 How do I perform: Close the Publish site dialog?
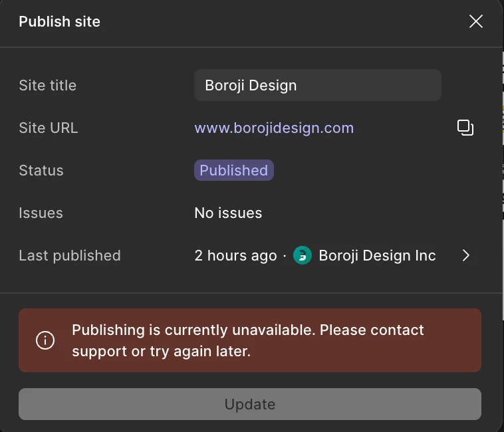[x=475, y=21]
